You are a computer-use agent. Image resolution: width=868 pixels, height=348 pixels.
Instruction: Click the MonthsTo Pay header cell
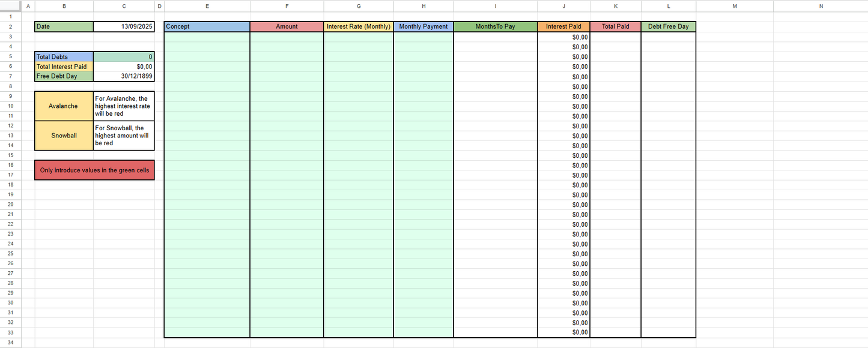coord(495,27)
